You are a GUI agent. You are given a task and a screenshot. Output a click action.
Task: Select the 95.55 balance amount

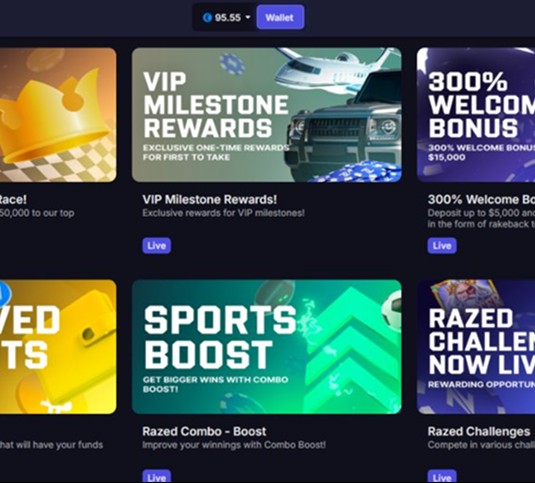point(228,18)
